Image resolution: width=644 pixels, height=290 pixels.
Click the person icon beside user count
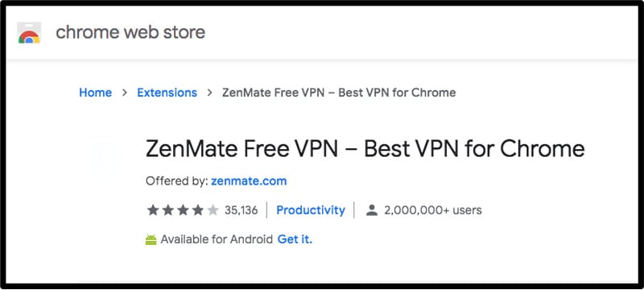pyautogui.click(x=372, y=210)
